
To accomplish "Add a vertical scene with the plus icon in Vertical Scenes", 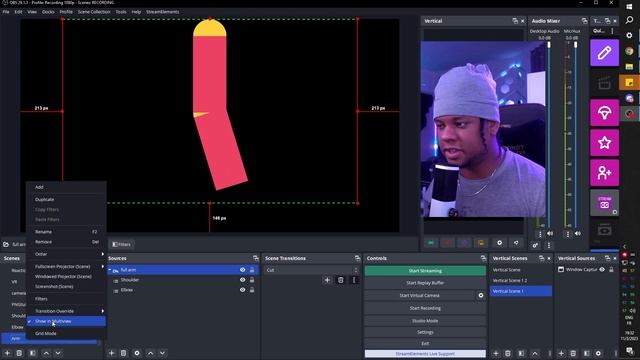I will click(x=496, y=353).
